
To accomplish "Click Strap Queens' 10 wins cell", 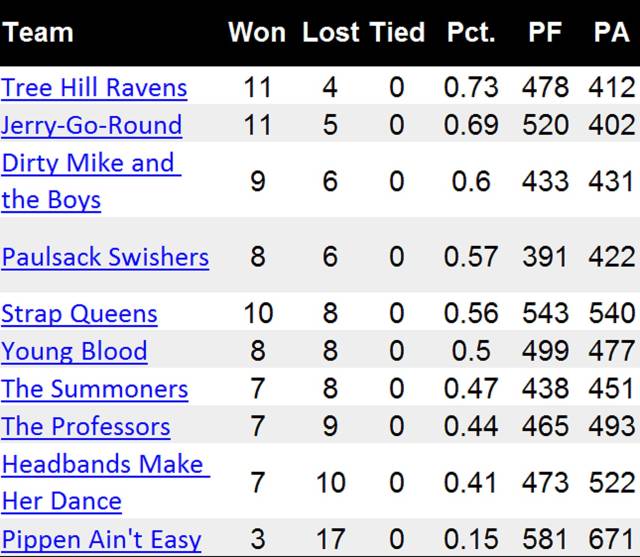I will coord(258,313).
